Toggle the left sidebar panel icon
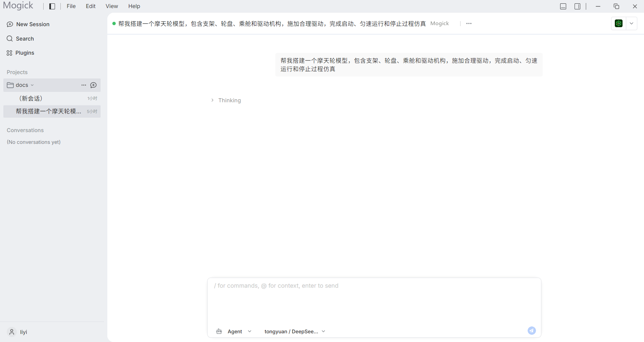644x342 pixels. [52, 6]
